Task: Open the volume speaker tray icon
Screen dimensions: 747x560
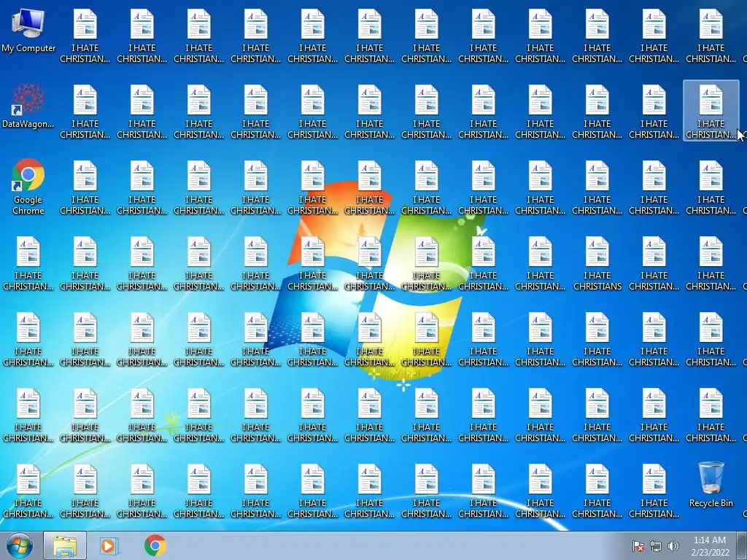Action: click(x=673, y=546)
